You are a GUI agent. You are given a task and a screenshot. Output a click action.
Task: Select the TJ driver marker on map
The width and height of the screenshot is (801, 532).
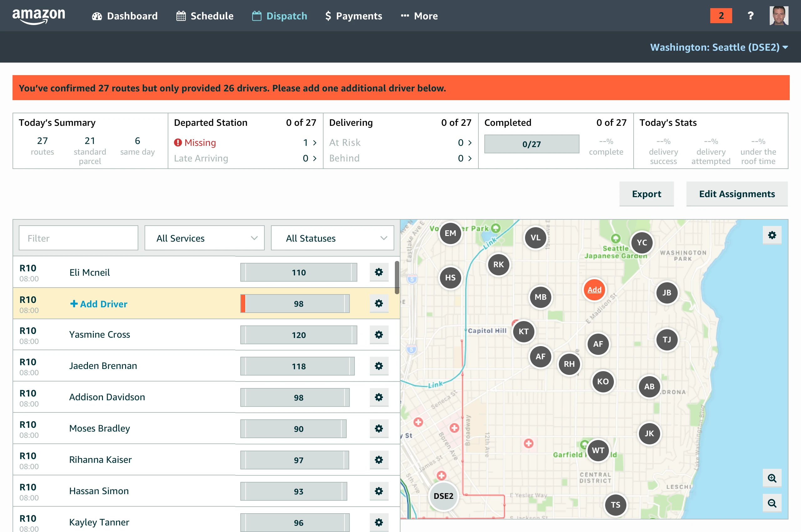coord(667,340)
